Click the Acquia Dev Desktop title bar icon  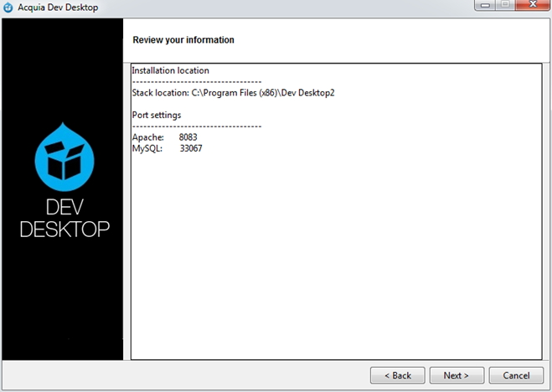coord(8,8)
